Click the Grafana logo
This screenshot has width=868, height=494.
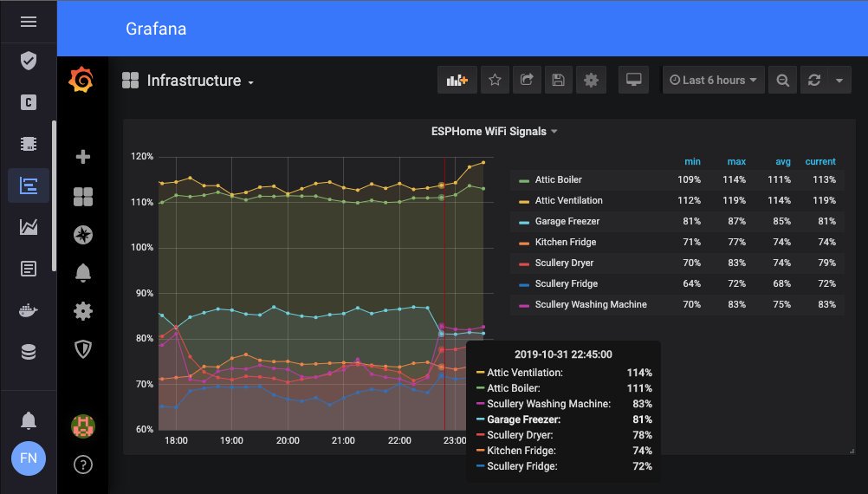81,80
